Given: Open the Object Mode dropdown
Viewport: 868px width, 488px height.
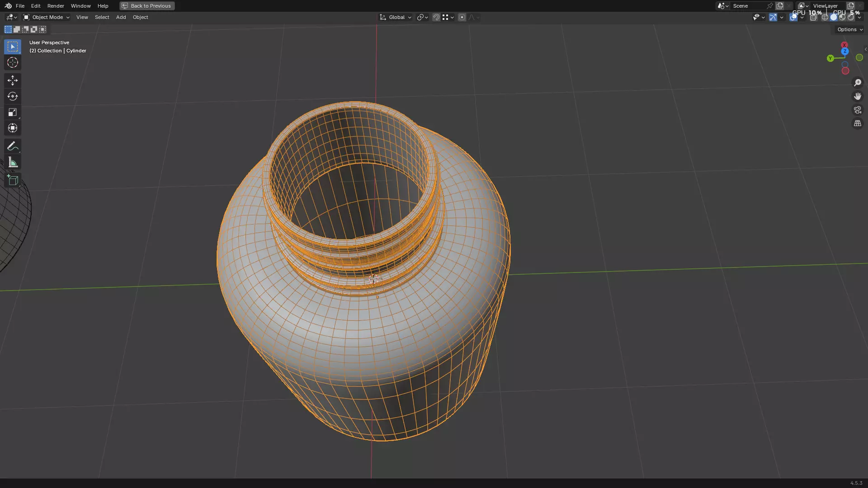Looking at the screenshot, I should [46, 17].
